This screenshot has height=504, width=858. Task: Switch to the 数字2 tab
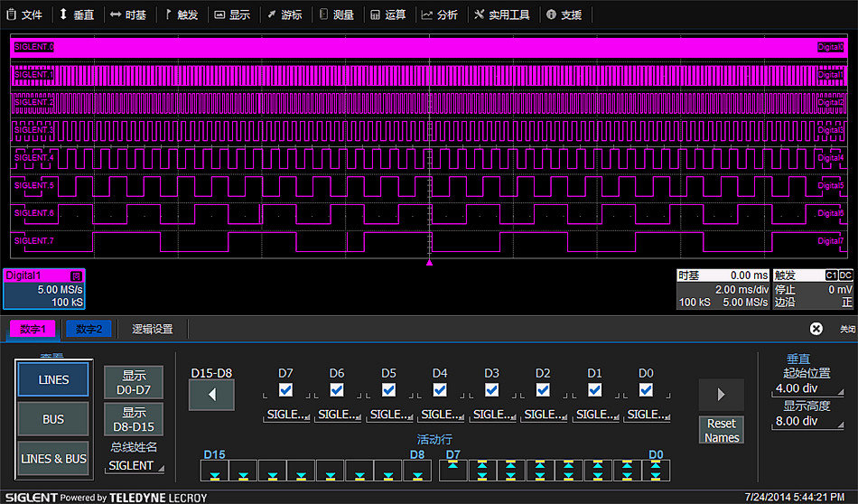[x=89, y=330]
